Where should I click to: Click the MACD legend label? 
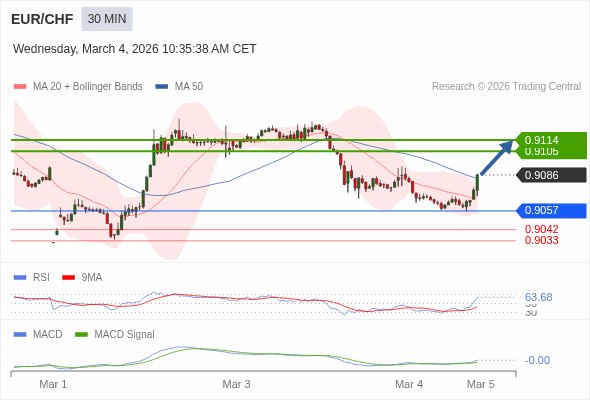point(48,334)
